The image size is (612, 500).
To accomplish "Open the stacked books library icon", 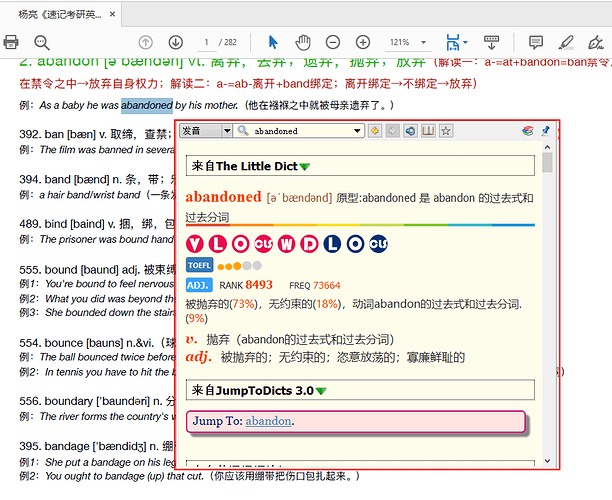I will point(528,131).
